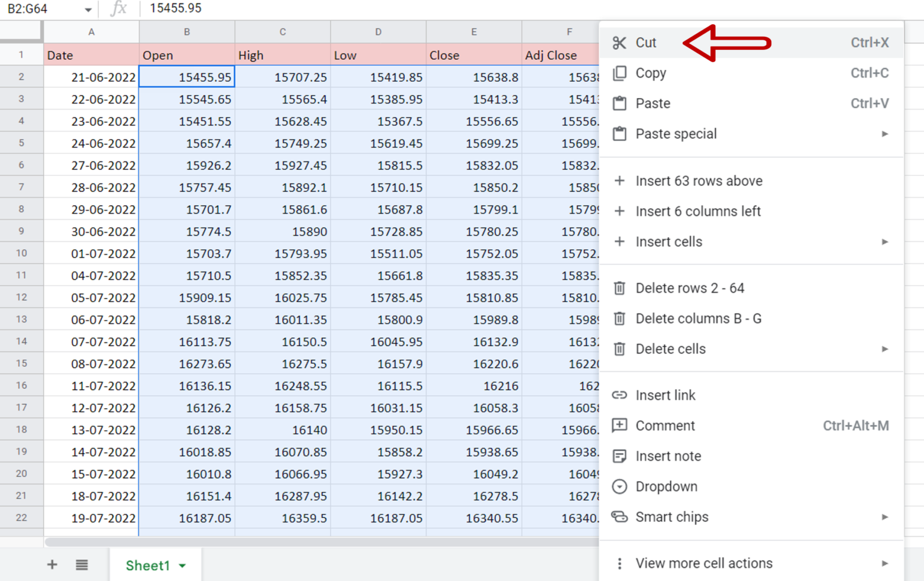Select the Smart chips icon
Viewport: 924px width, 581px height.
pyautogui.click(x=620, y=517)
